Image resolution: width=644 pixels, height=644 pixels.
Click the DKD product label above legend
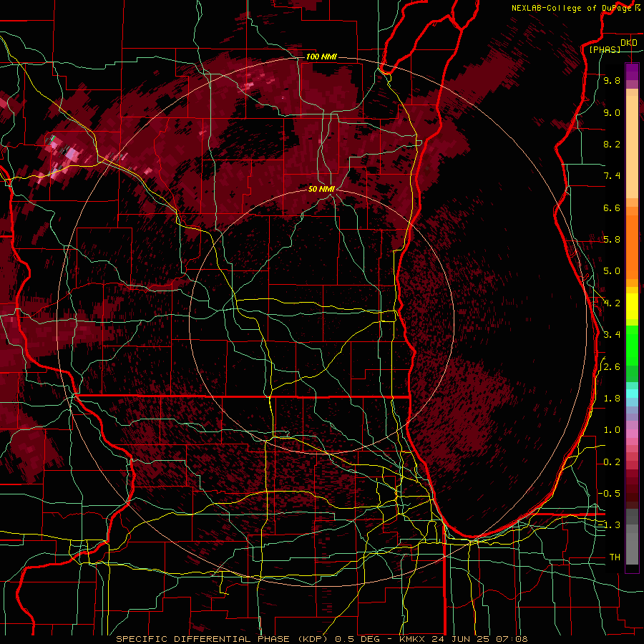628,43
